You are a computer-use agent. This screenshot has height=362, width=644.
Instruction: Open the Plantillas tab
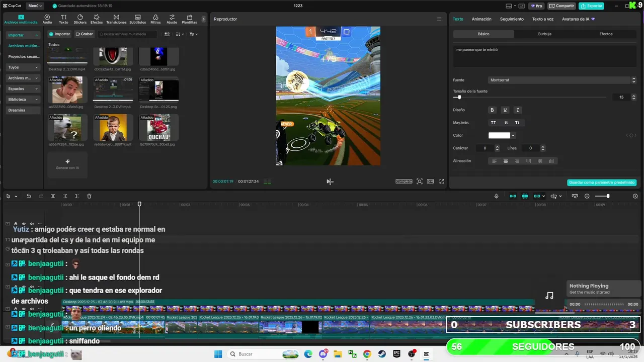tap(189, 19)
